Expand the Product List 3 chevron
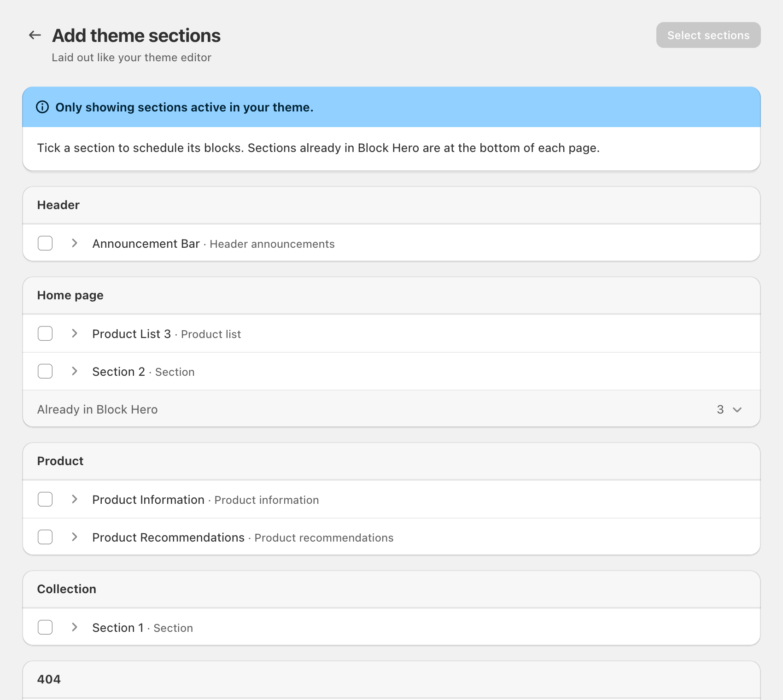 click(75, 333)
